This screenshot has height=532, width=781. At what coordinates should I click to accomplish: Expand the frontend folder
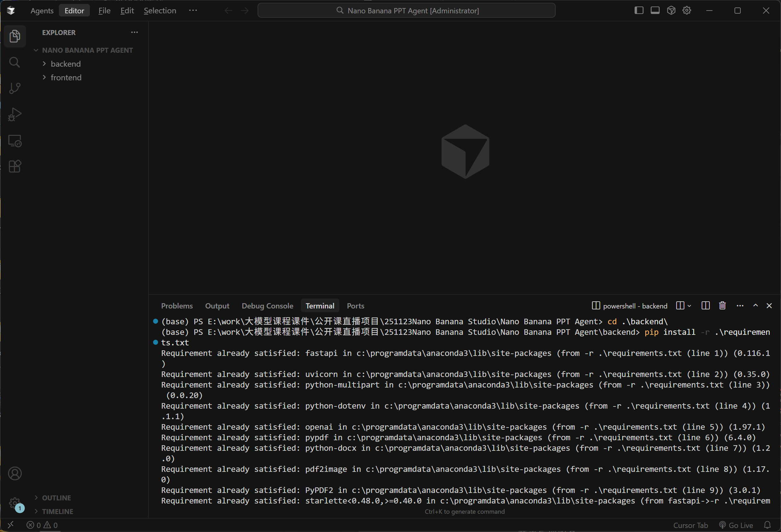pyautogui.click(x=66, y=78)
